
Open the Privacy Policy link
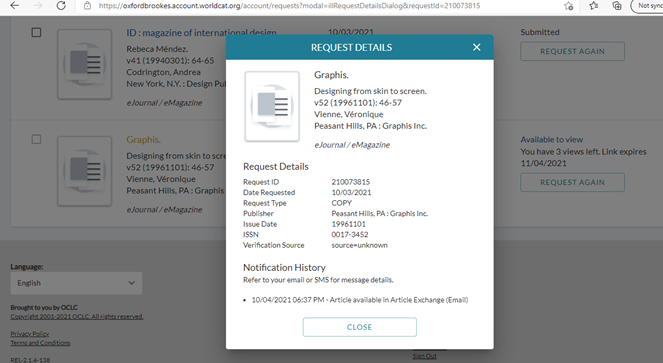click(30, 334)
